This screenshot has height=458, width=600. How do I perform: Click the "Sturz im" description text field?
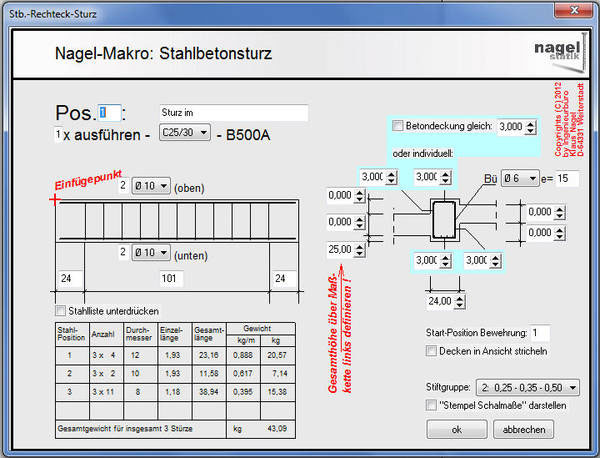point(232,113)
